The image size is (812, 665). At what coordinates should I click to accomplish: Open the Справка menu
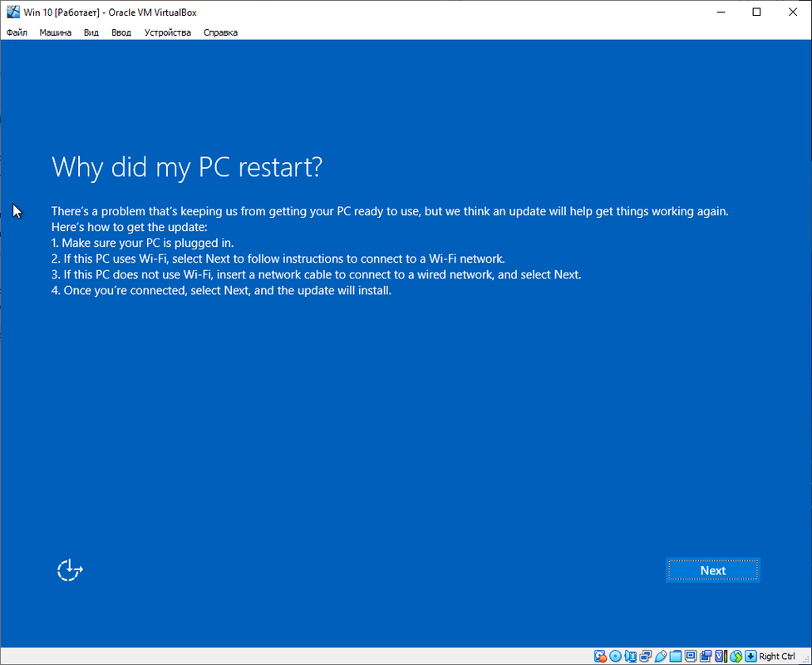point(220,32)
